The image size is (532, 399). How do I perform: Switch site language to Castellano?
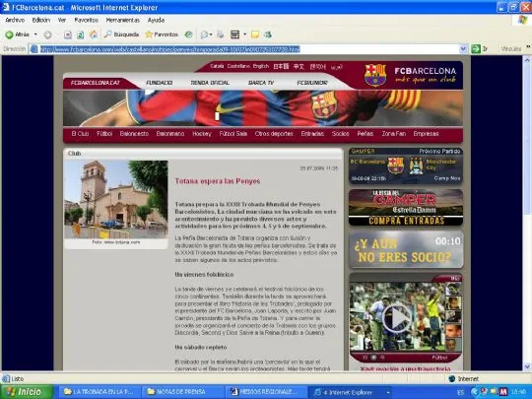pos(238,66)
